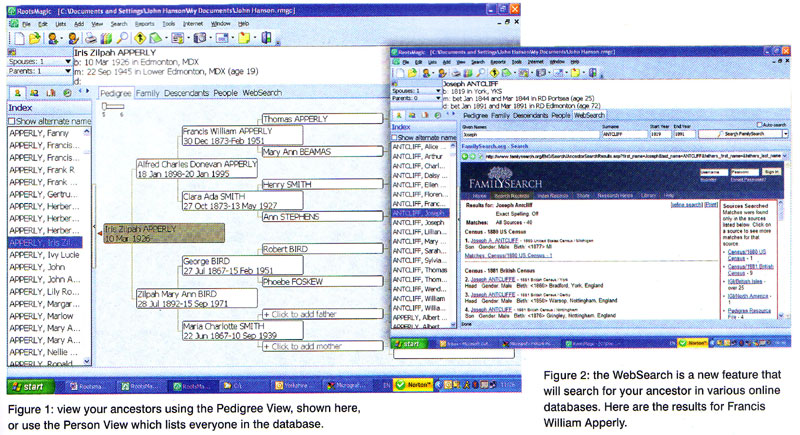Screen dimensions: 800x435
Task: Click down arrow of left index scrollbar
Action: coord(87,362)
